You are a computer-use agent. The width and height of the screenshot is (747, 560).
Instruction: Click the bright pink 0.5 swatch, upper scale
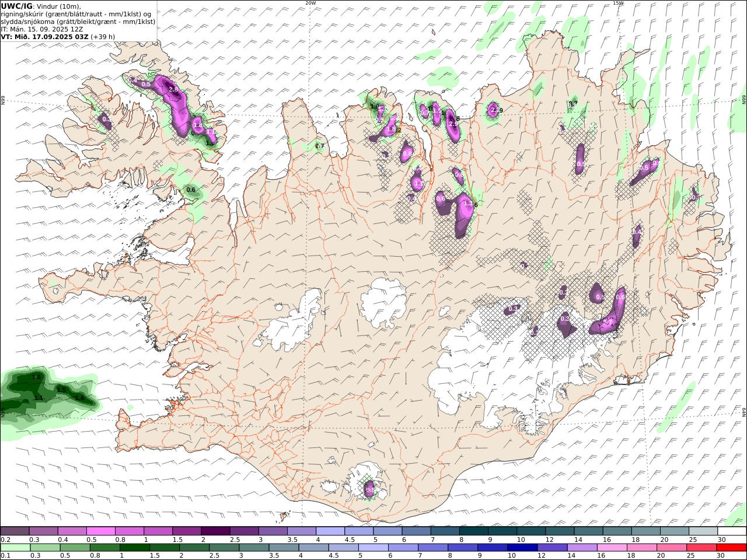(100, 531)
